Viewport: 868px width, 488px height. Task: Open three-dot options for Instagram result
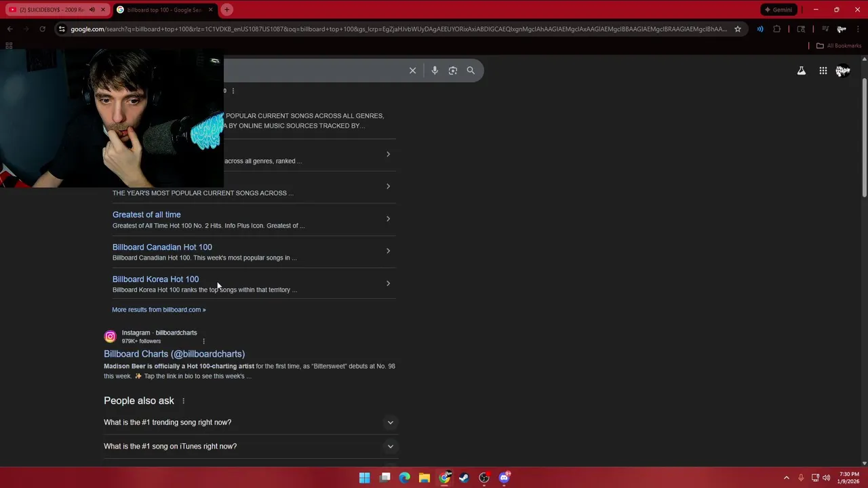[203, 342]
